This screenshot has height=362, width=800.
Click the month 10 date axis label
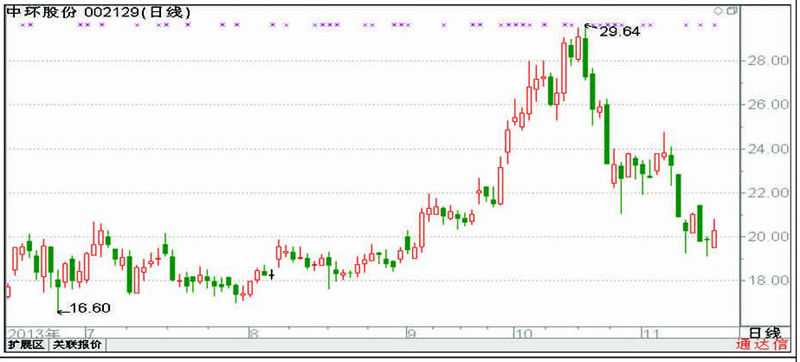pyautogui.click(x=524, y=333)
